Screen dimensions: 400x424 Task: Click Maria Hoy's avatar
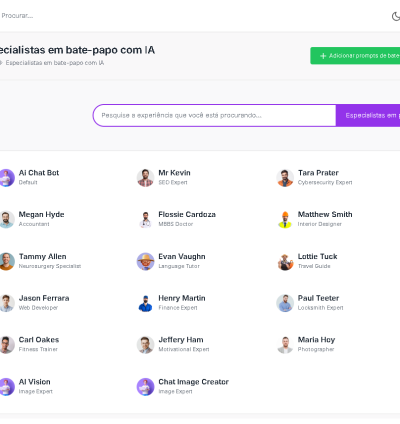(285, 345)
